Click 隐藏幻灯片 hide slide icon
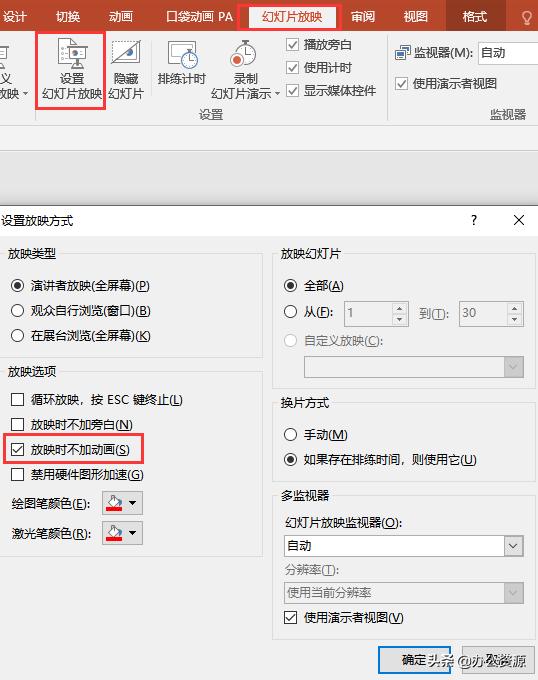Image resolution: width=538 pixels, height=680 pixels. [126, 70]
